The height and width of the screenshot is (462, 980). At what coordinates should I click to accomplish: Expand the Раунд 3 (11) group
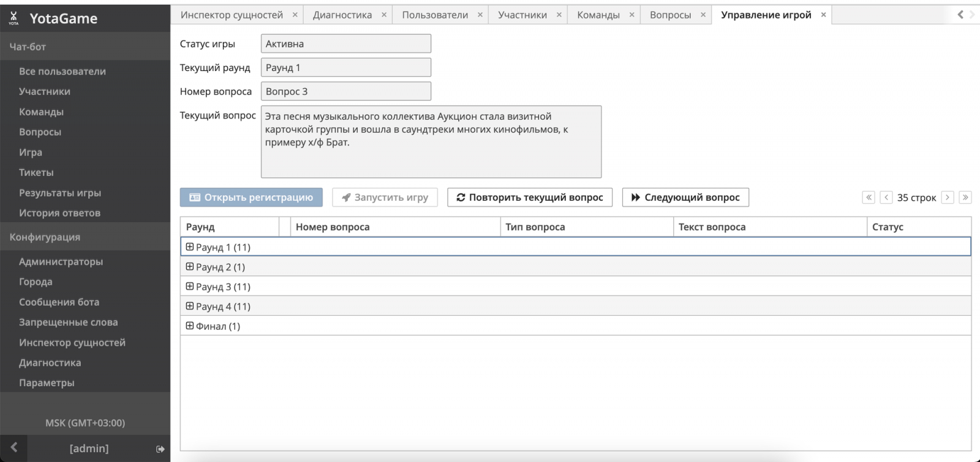[x=190, y=286]
